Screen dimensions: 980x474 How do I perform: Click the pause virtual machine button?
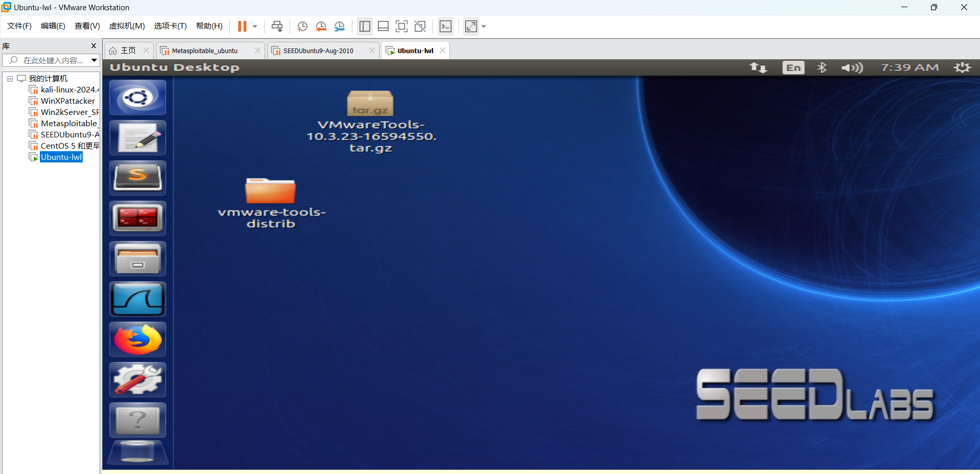242,27
